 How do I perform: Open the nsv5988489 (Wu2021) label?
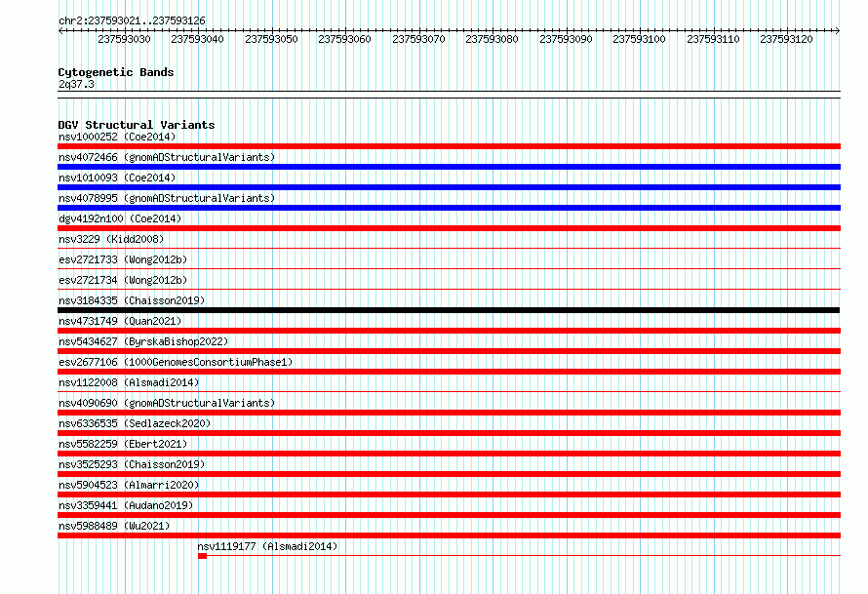tap(114, 526)
